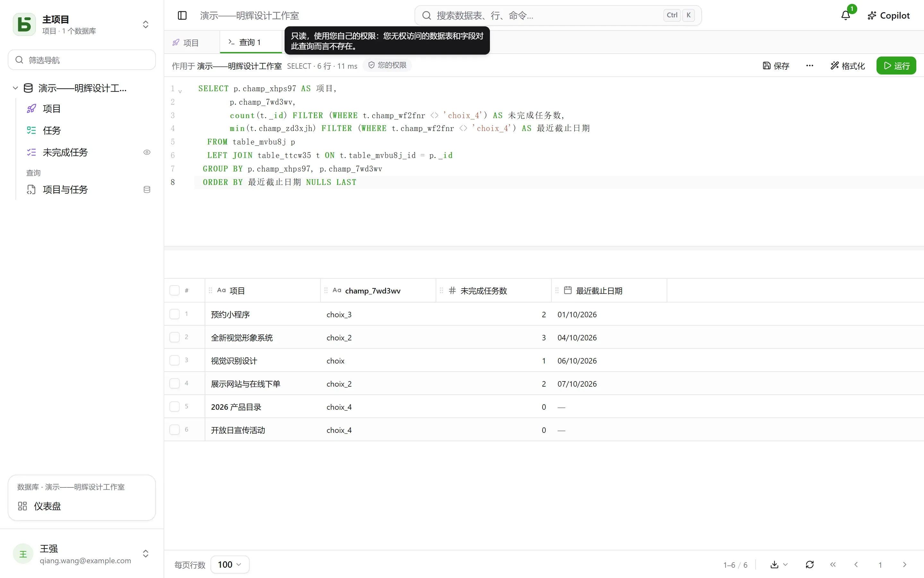This screenshot has width=924, height=578.
Task: Click the 运行 run button
Action: (896, 66)
